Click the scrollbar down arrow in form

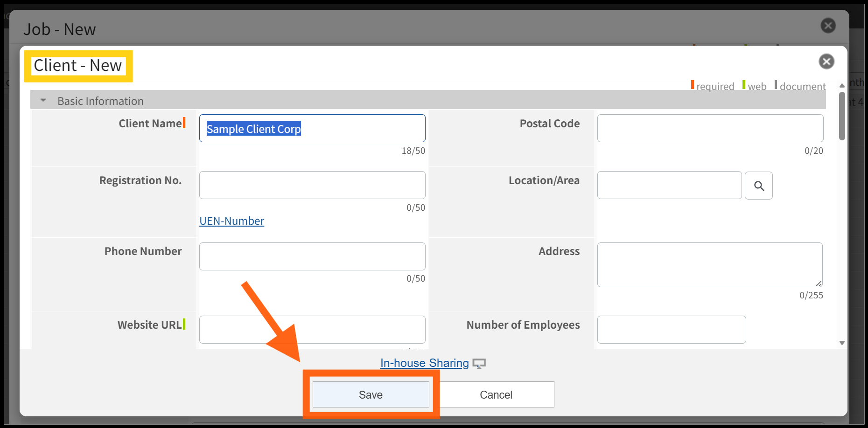point(842,343)
